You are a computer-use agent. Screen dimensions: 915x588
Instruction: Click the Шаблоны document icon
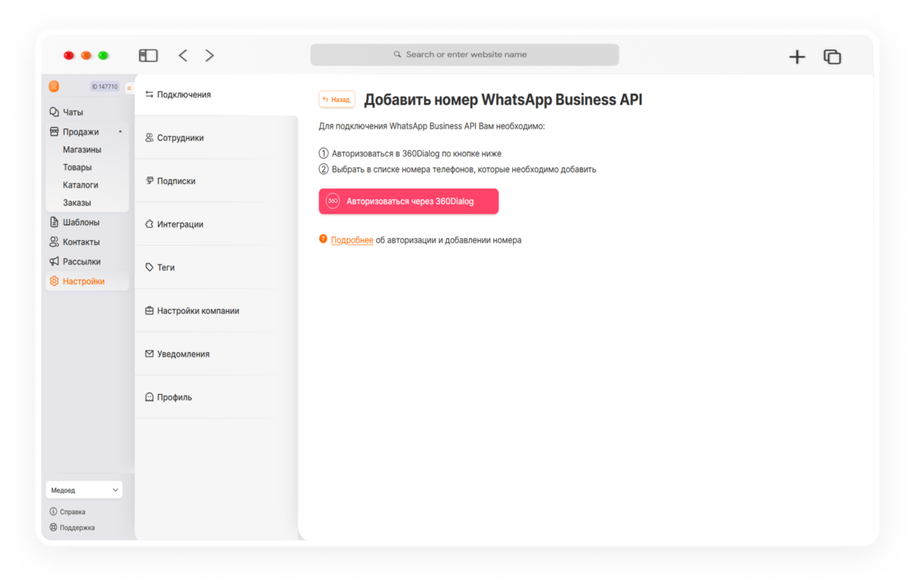click(x=54, y=223)
